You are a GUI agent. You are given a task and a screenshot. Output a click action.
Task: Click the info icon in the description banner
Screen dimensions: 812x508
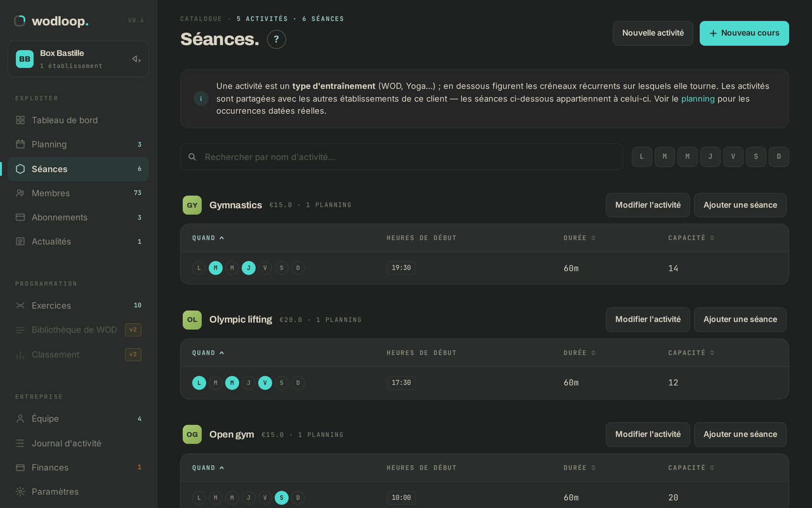coord(201,99)
